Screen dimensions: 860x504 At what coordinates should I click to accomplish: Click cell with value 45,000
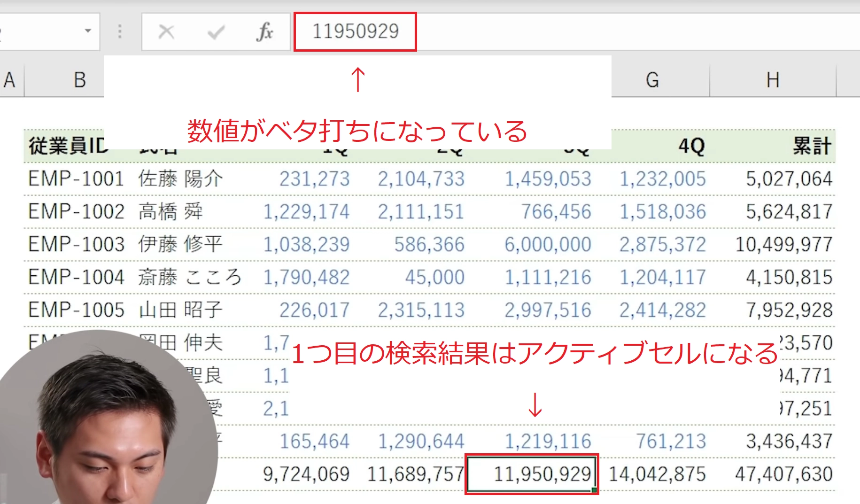(435, 277)
